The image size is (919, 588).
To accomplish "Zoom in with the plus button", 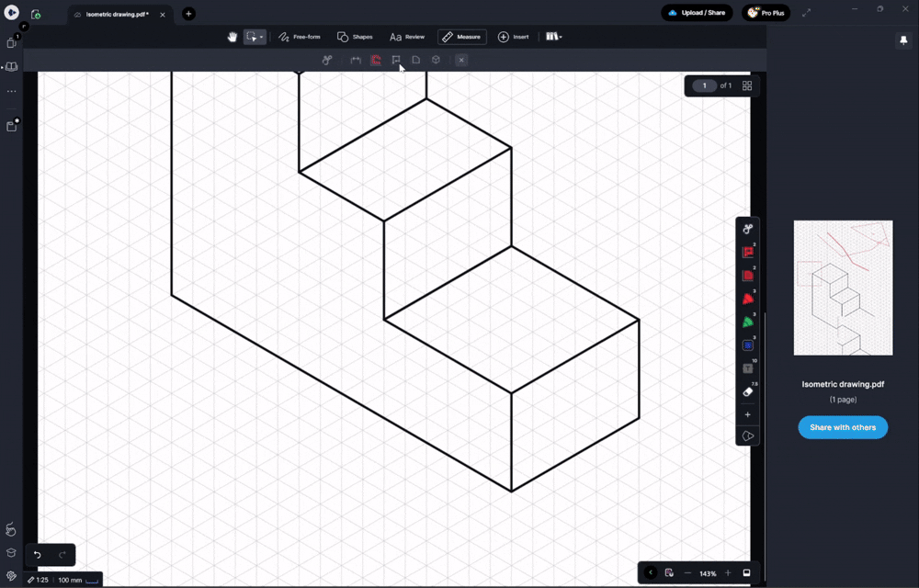I will tap(728, 573).
